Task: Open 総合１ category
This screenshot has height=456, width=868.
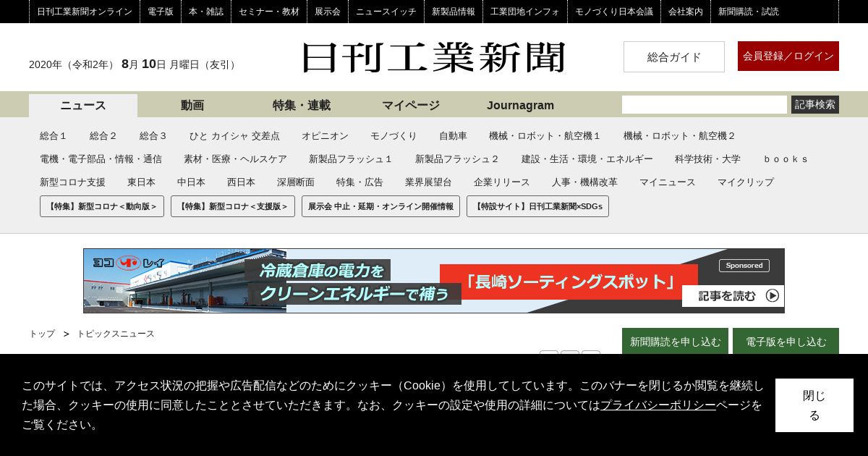Action: [x=54, y=136]
